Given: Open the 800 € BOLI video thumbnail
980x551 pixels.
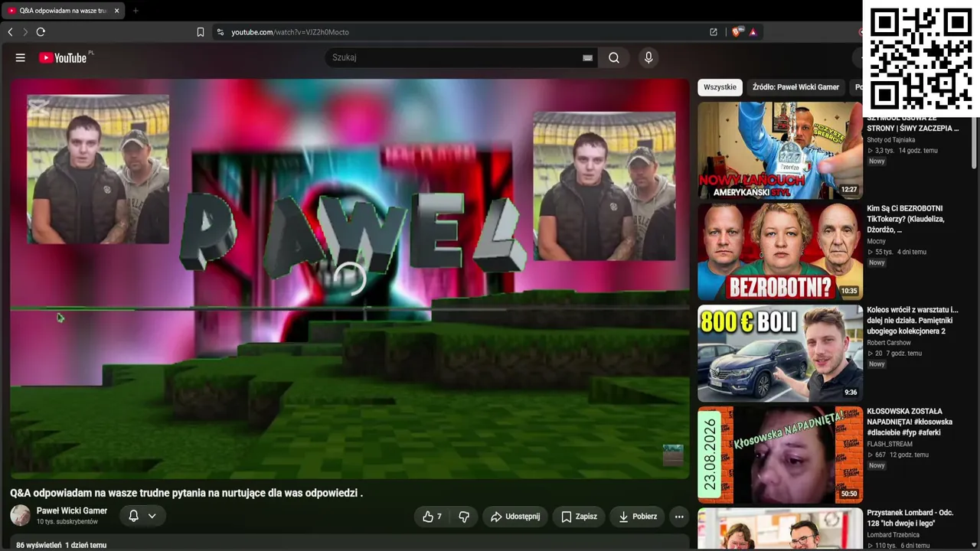Looking at the screenshot, I should [x=779, y=354].
